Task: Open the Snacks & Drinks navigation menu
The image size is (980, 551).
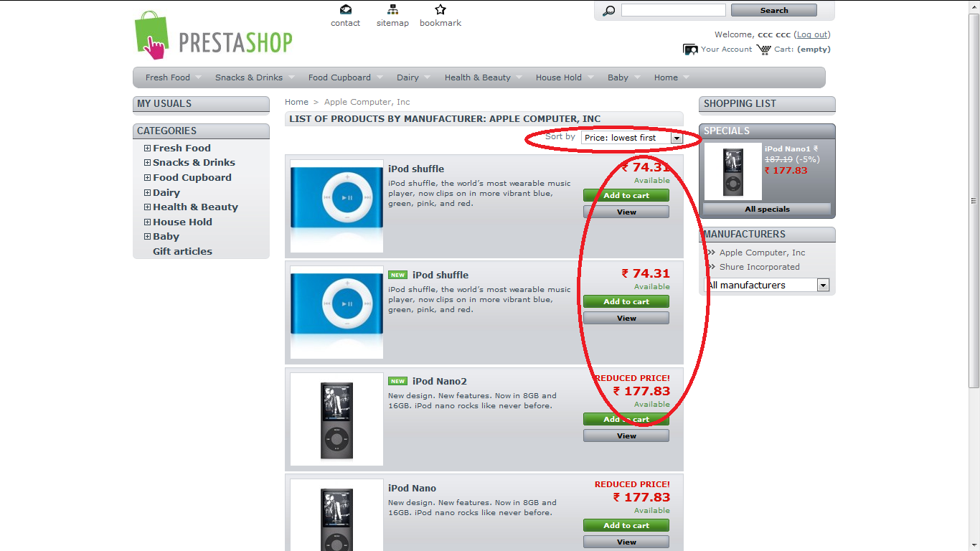Action: pos(249,77)
